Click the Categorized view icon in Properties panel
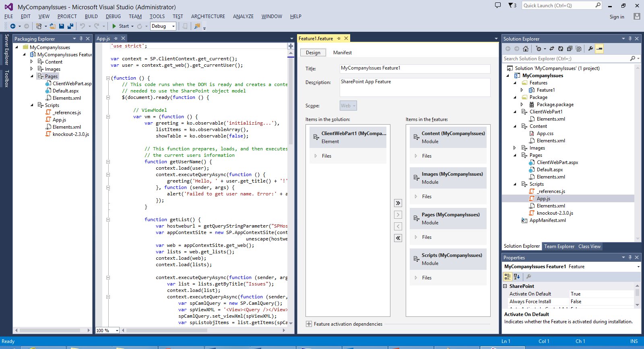644x349 pixels. [508, 277]
